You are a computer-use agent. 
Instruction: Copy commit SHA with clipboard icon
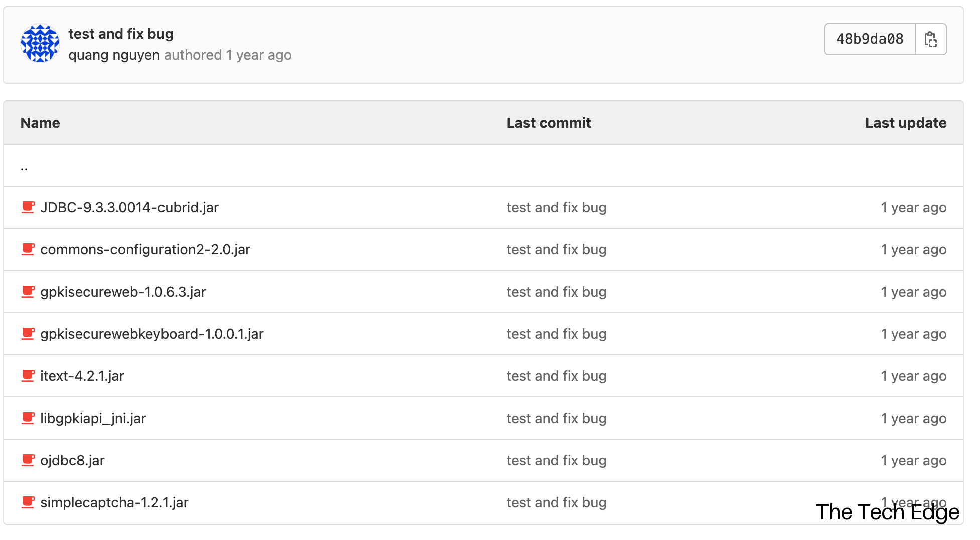[x=930, y=39]
